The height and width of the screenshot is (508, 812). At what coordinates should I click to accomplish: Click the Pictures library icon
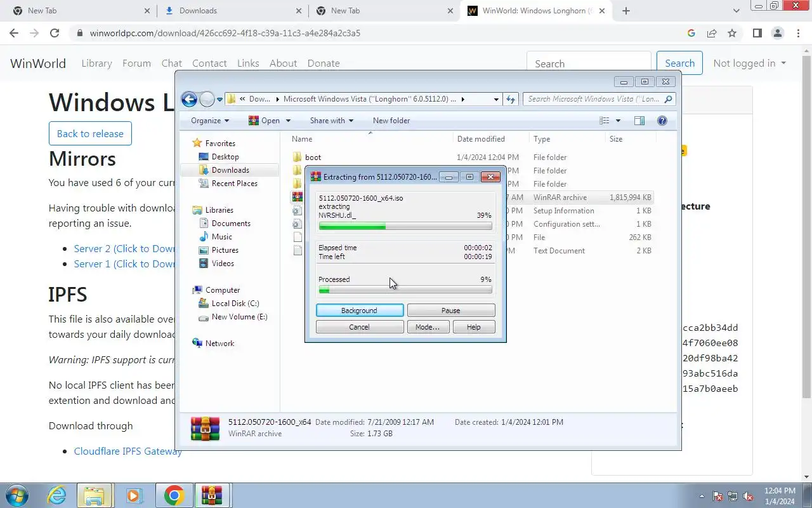pyautogui.click(x=204, y=250)
